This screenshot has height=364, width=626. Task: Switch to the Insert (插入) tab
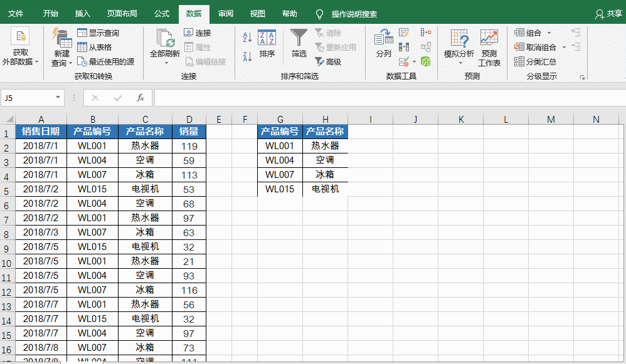[83, 14]
